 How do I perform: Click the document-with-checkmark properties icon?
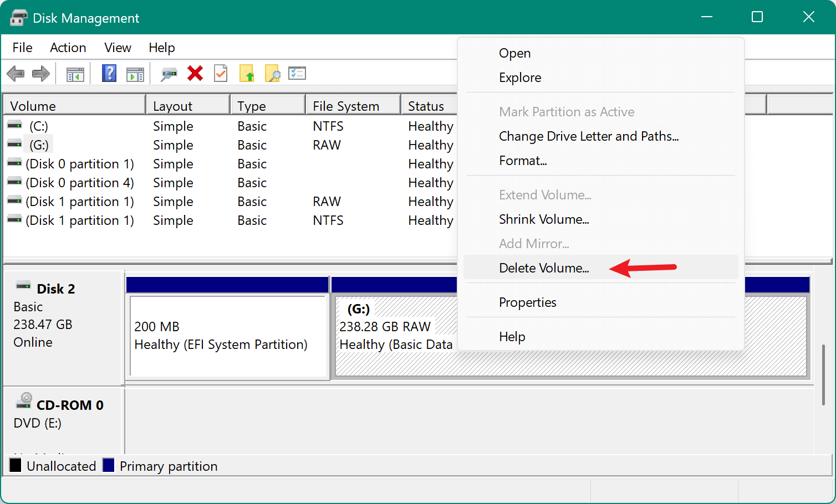tap(221, 73)
